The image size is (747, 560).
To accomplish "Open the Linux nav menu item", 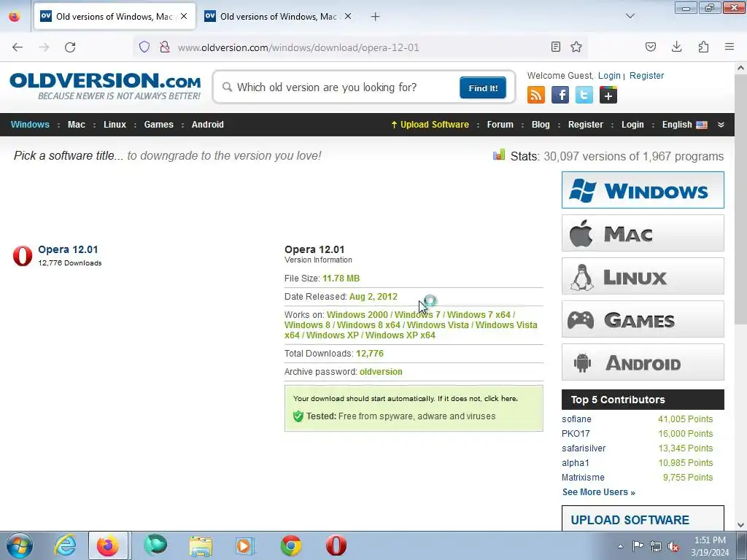I will (x=115, y=124).
